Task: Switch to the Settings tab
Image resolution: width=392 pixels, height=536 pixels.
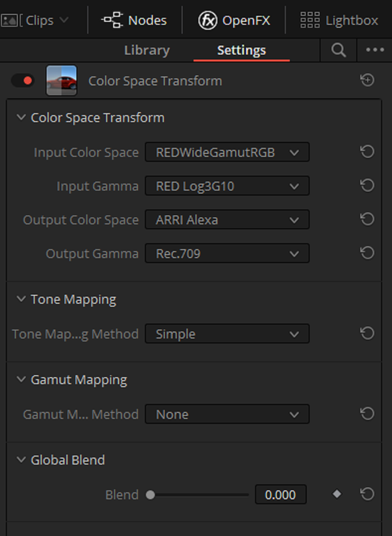Action: [x=241, y=50]
